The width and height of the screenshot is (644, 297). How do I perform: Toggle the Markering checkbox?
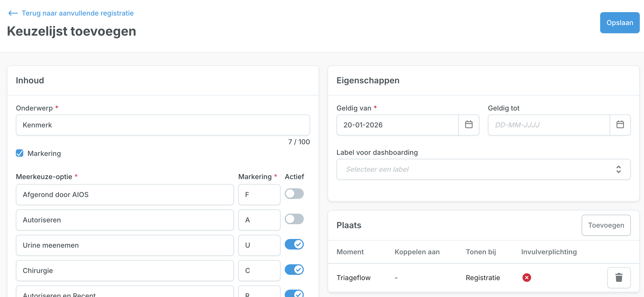[20, 153]
